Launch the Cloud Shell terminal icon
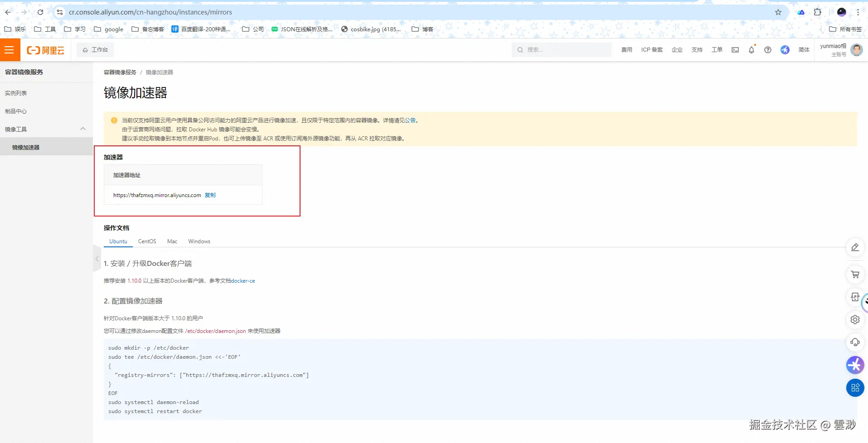The width and height of the screenshot is (868, 443). (x=735, y=50)
